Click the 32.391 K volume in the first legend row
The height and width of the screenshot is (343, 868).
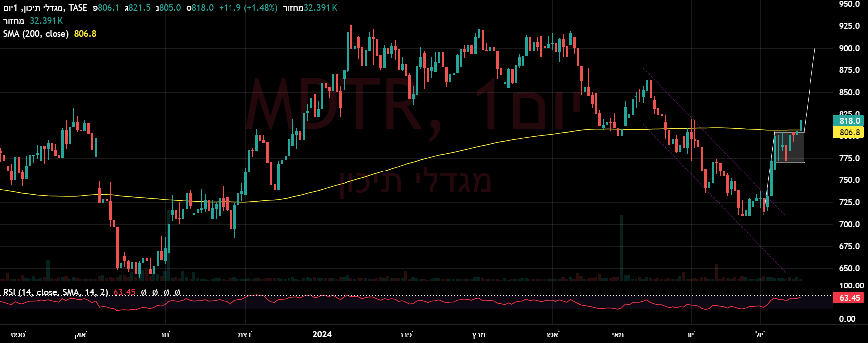tap(320, 8)
